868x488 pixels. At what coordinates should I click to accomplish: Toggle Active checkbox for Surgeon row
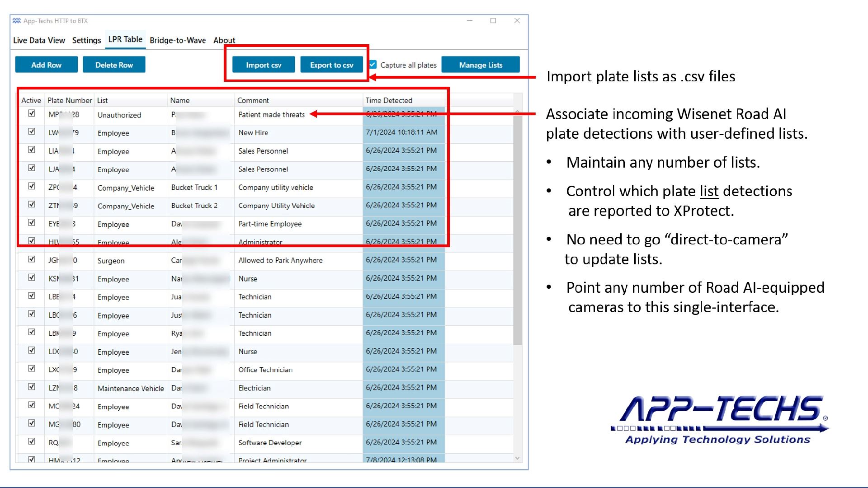[x=32, y=259]
